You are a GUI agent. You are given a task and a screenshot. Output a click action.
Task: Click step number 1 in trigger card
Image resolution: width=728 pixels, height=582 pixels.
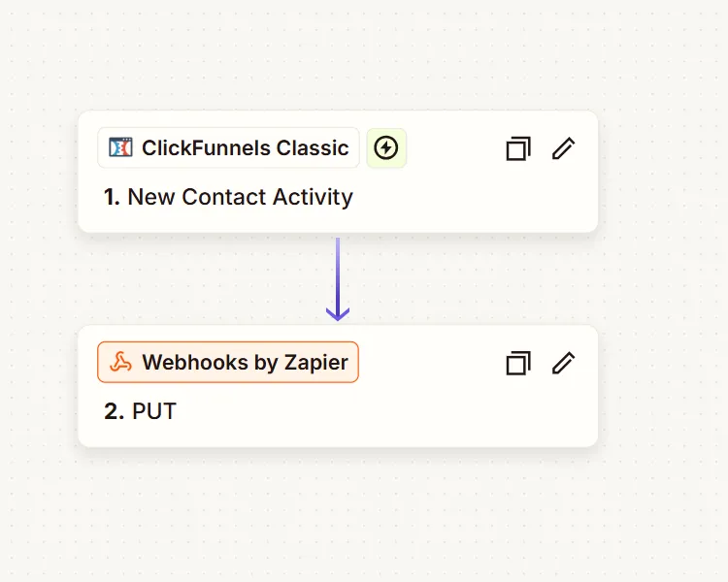(112, 197)
